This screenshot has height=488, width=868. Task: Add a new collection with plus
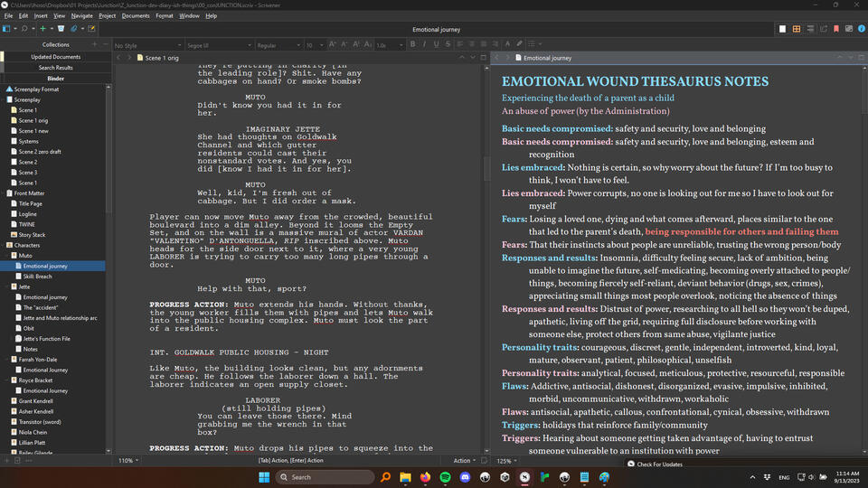tap(94, 44)
